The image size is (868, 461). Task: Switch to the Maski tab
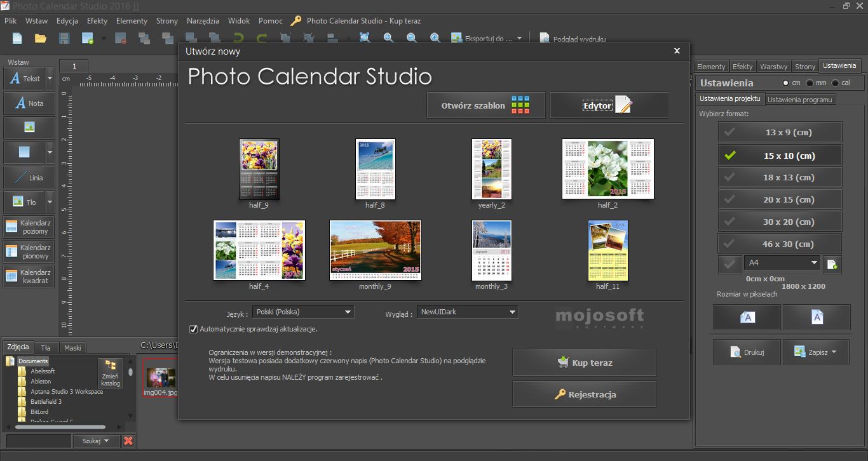[x=72, y=348]
